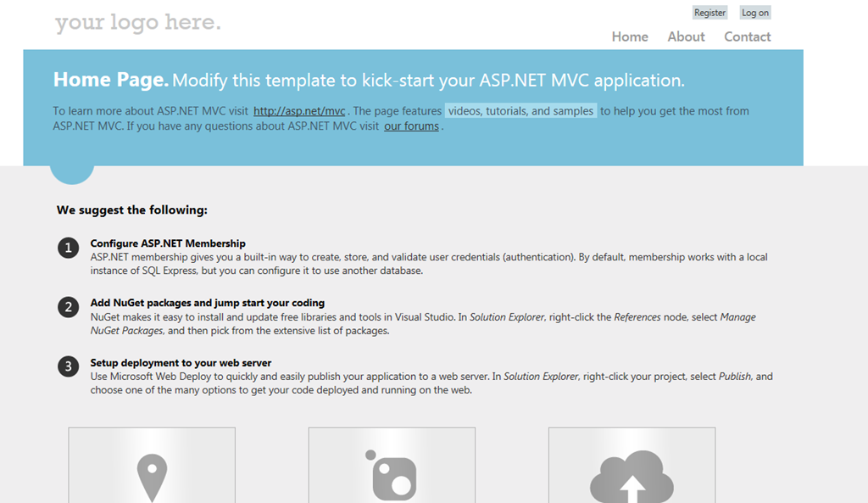The width and height of the screenshot is (868, 503).
Task: Open the 'our forums' link
Action: coord(411,126)
